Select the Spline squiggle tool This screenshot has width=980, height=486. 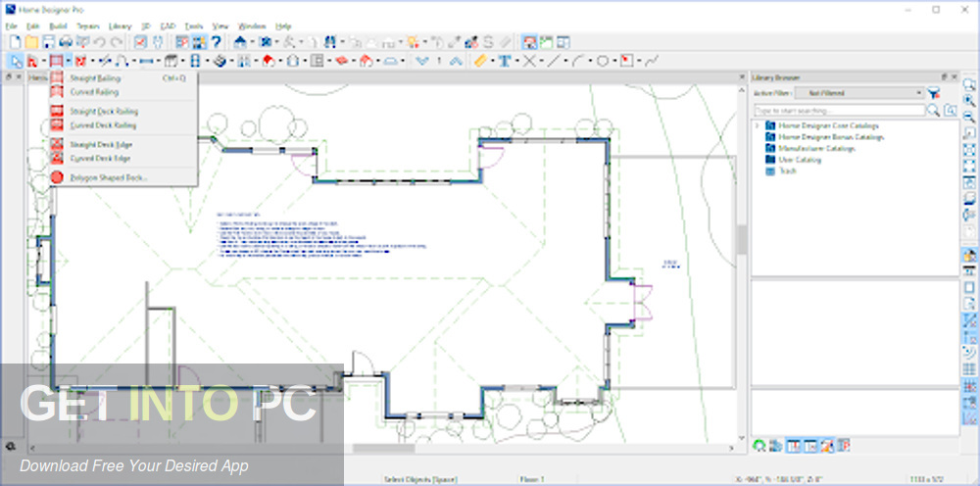652,61
